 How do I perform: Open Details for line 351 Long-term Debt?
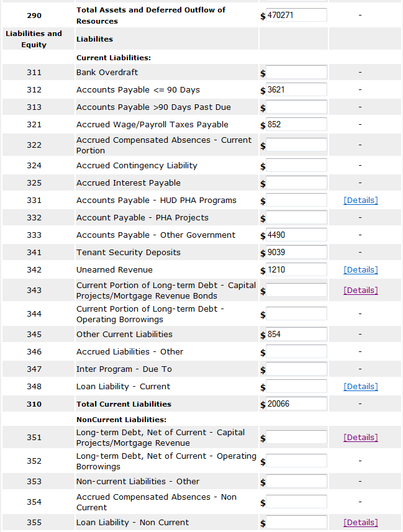(x=360, y=438)
